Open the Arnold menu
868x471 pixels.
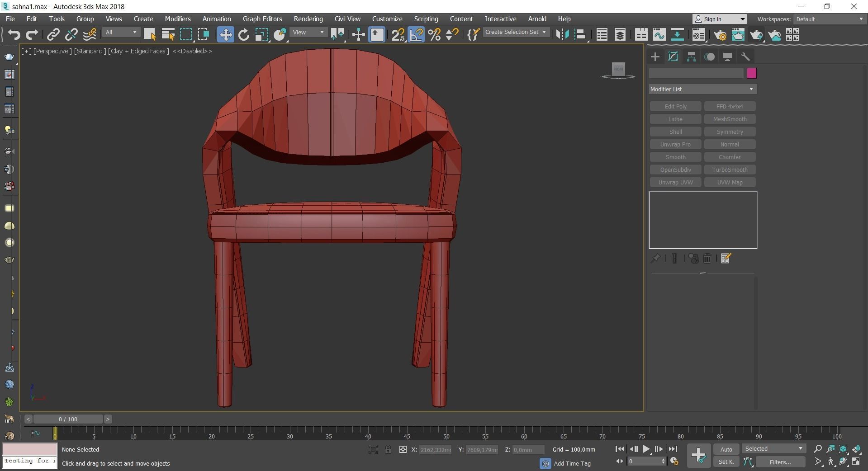click(537, 19)
